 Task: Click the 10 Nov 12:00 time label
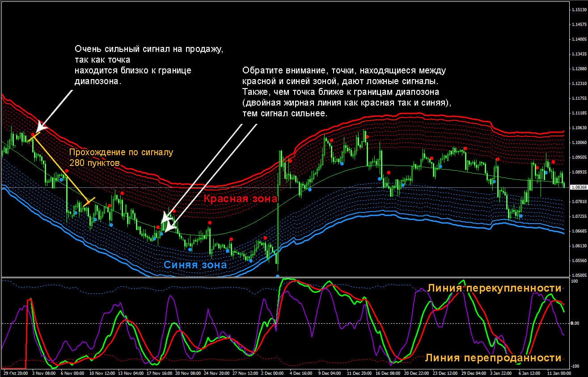click(102, 373)
